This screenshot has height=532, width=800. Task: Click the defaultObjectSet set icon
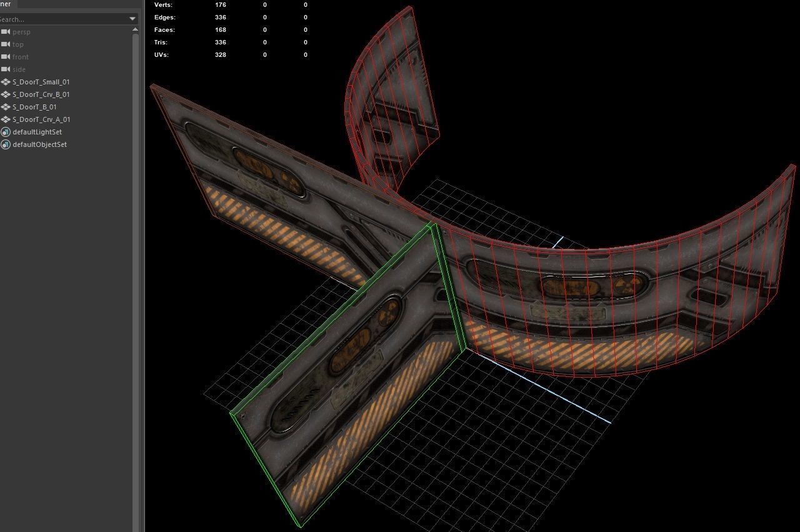coord(5,144)
